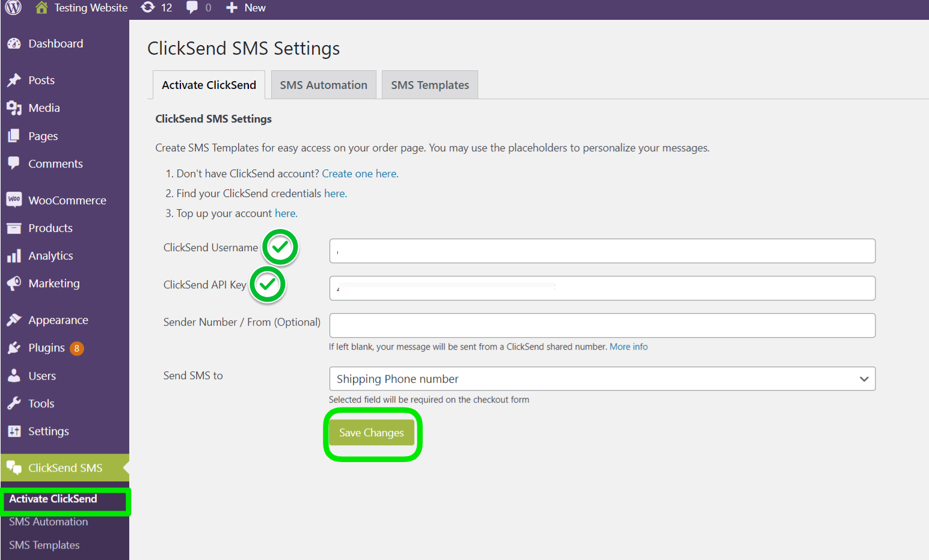929x560 pixels.
Task: Click the Settings sliders icon
Action: [14, 431]
